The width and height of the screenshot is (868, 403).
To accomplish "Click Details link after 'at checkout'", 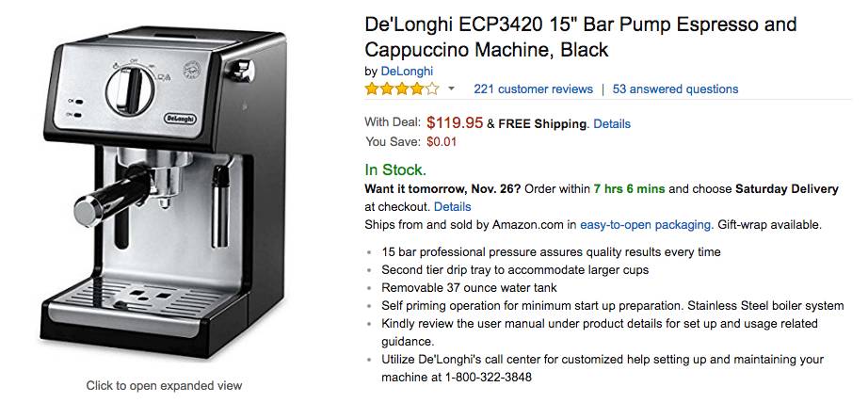I will [452, 206].
